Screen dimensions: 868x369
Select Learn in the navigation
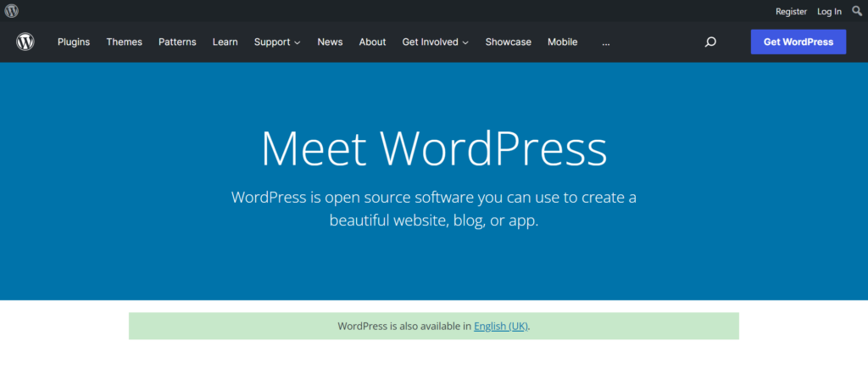(x=225, y=42)
